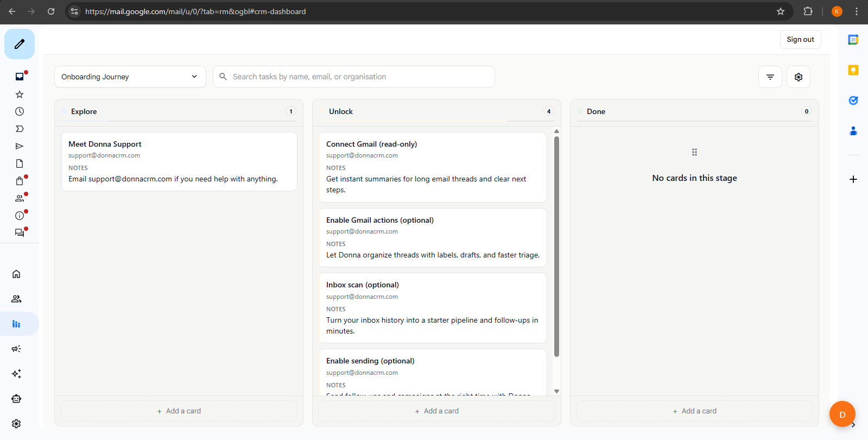Open the Inbox icon in sidebar
Viewport: 868px width, 440px height.
click(x=20, y=77)
